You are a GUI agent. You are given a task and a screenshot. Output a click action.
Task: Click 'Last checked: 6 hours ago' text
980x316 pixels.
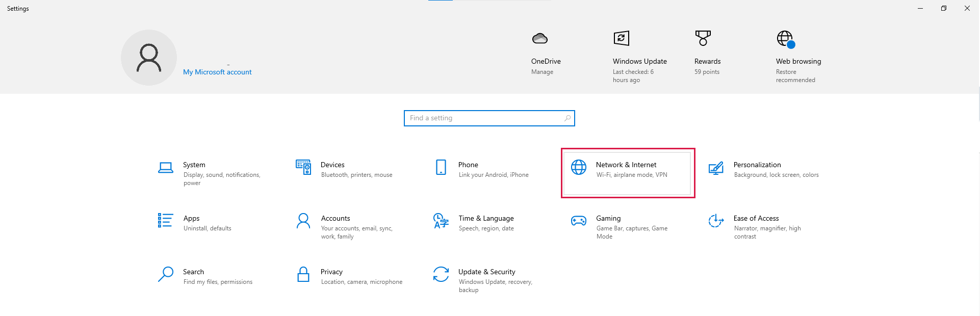[633, 76]
